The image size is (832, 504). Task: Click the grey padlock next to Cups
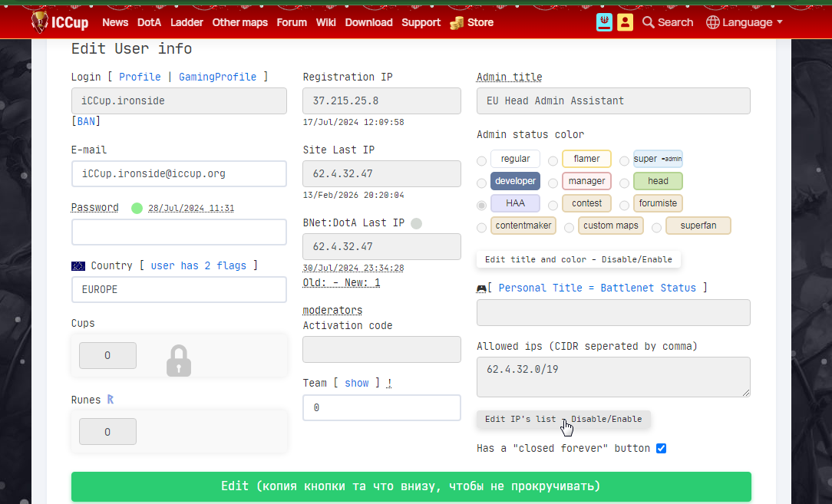[x=179, y=361]
